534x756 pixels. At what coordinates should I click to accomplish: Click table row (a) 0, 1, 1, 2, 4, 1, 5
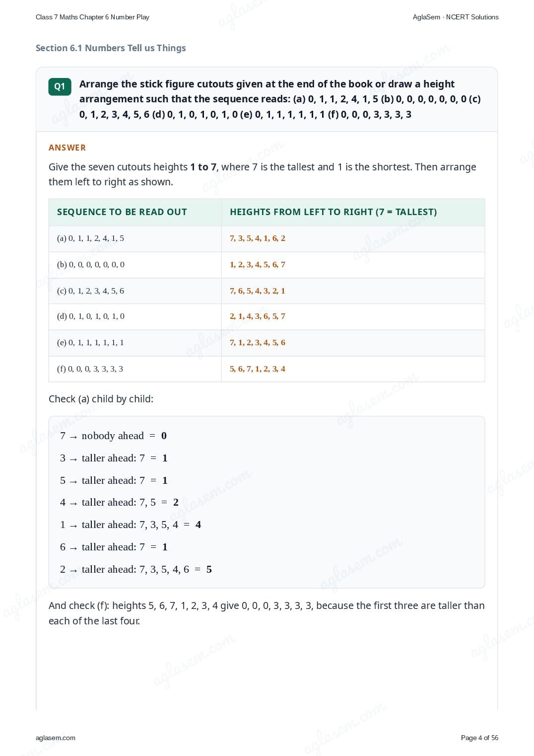click(x=267, y=238)
